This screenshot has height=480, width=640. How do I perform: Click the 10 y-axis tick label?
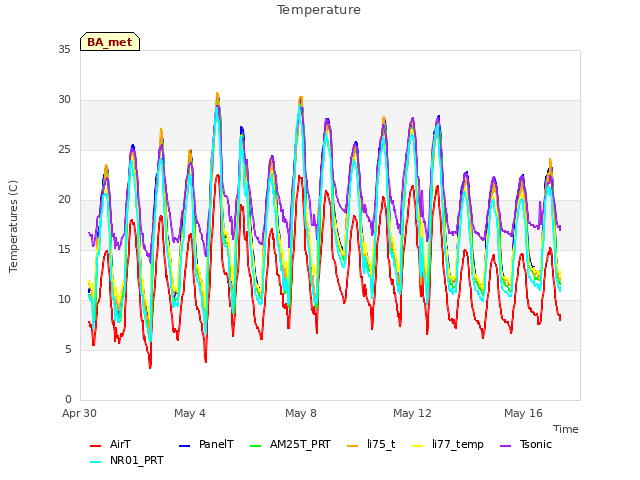click(64, 300)
